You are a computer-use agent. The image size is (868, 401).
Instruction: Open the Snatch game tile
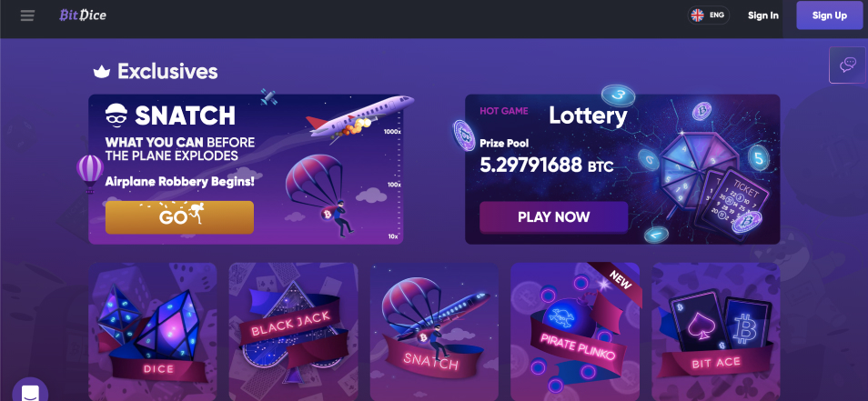tap(434, 332)
